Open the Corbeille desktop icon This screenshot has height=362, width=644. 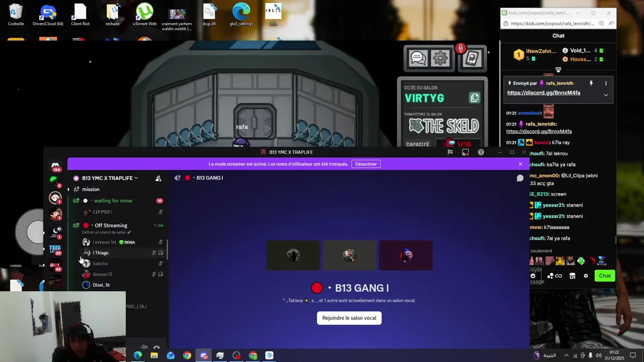pos(16,15)
